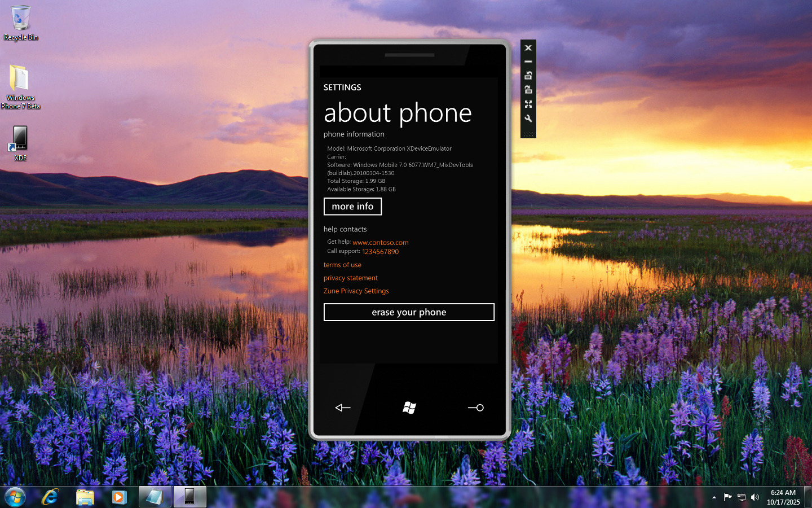Open emulator settings with the wrench icon

click(528, 119)
